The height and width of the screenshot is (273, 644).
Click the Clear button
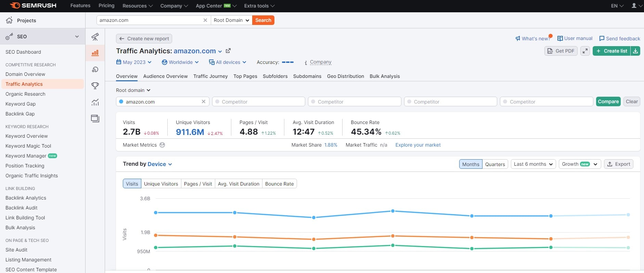[x=632, y=101]
